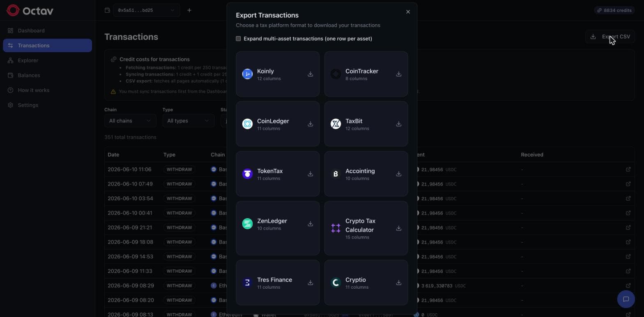
Task: Click the Accointing download icon
Action: [398, 174]
